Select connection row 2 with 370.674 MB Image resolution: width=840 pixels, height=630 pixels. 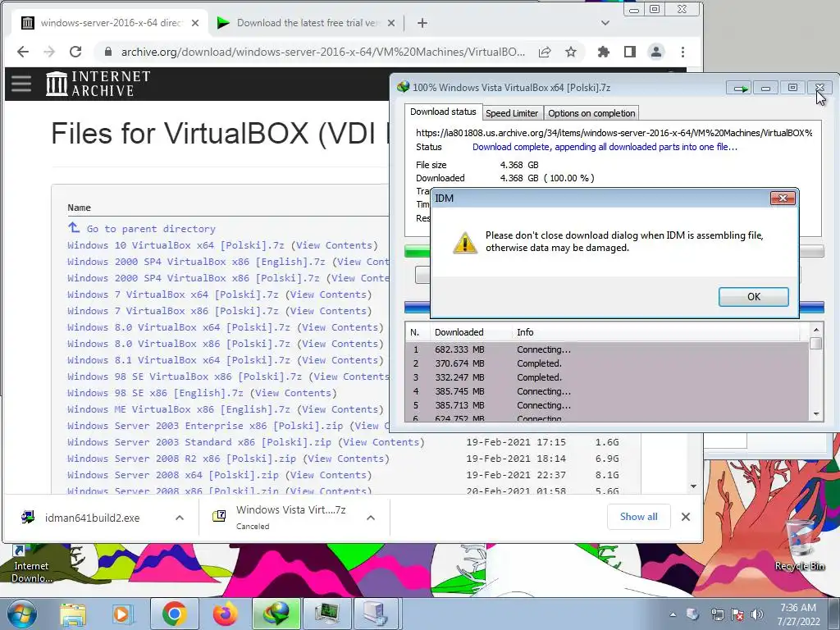pyautogui.click(x=607, y=363)
